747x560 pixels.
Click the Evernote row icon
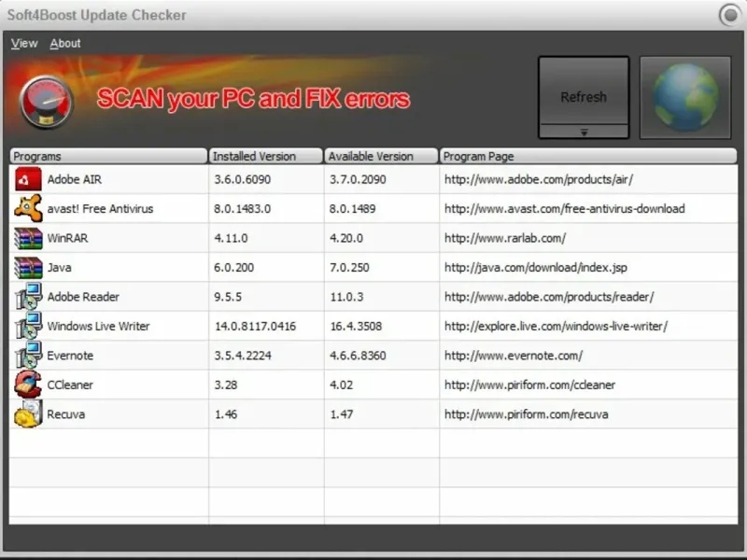[x=28, y=356]
